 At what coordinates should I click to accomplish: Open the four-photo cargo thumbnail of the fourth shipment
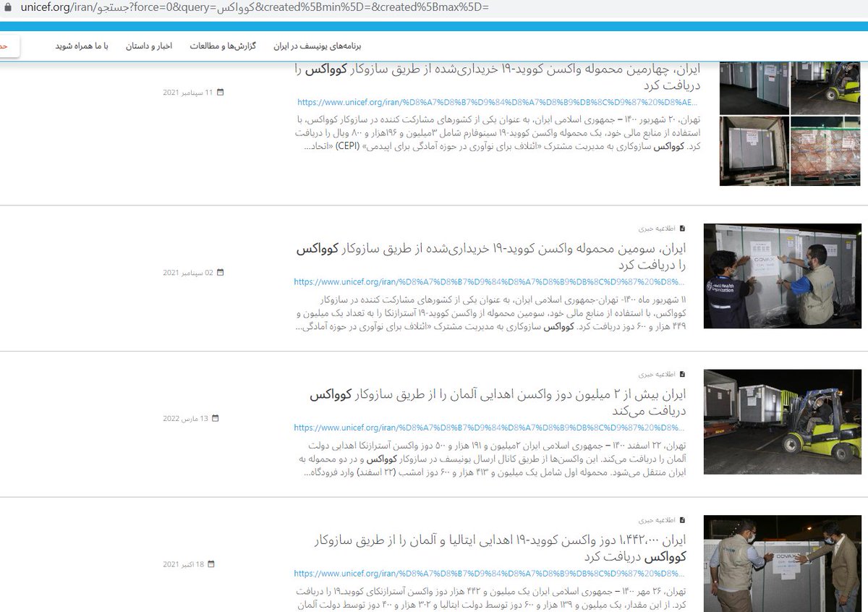point(789,124)
